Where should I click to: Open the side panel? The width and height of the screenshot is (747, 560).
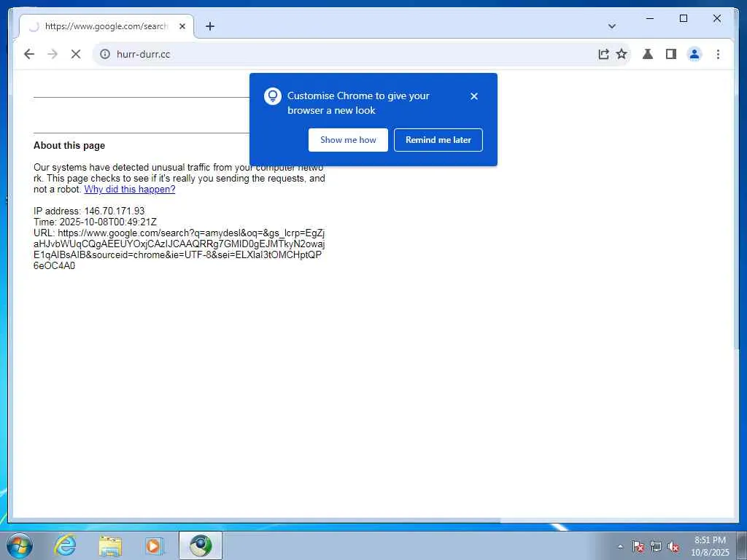671,54
